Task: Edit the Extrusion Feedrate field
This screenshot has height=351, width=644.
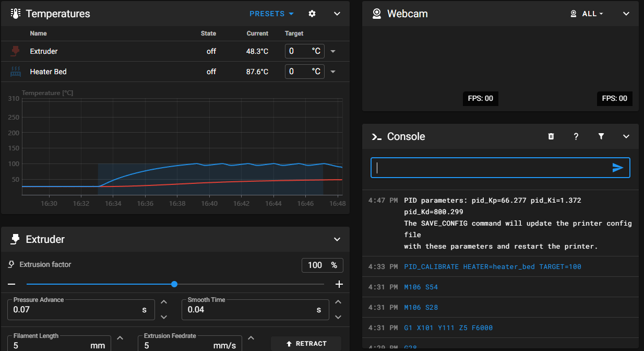Action: click(189, 343)
